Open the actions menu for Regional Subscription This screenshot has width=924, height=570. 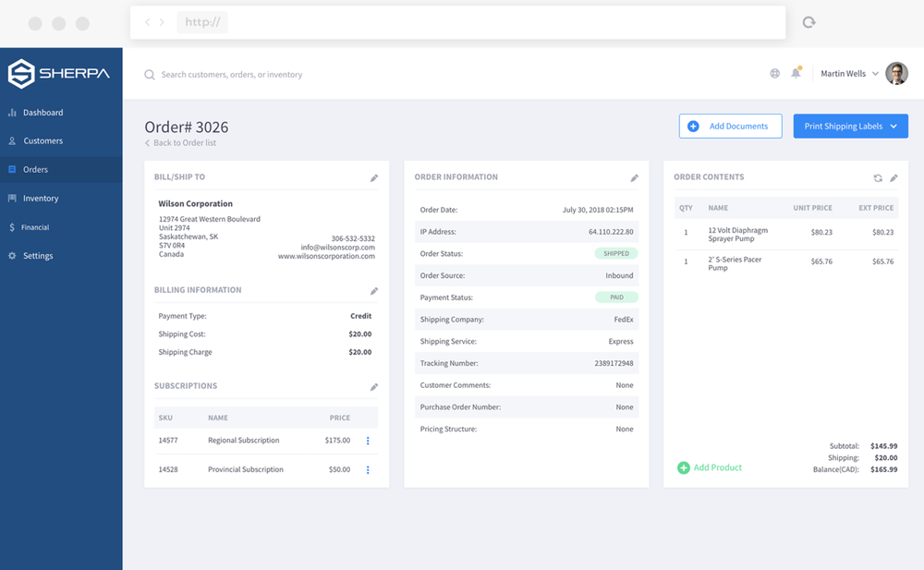coord(368,441)
